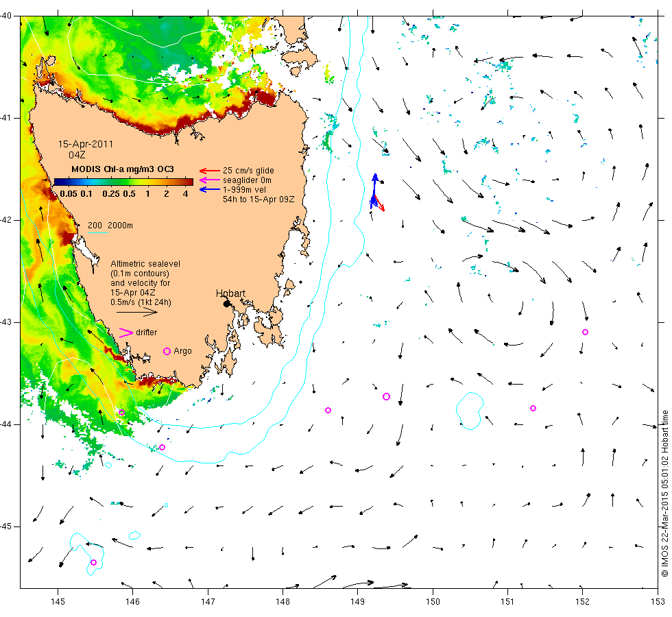Click the small cyan contour near 146E 45.1S
Image resolution: width=672 pixels, height=617 pixels.
click(134, 535)
